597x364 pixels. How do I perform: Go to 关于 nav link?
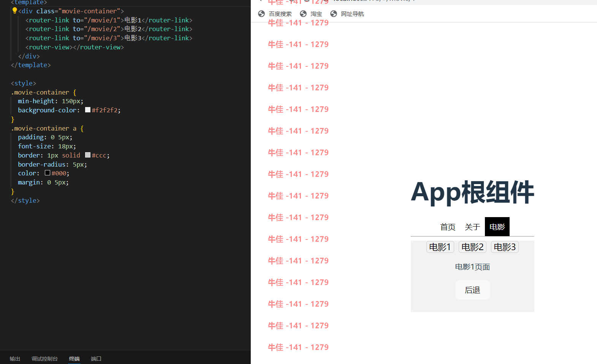coord(472,227)
